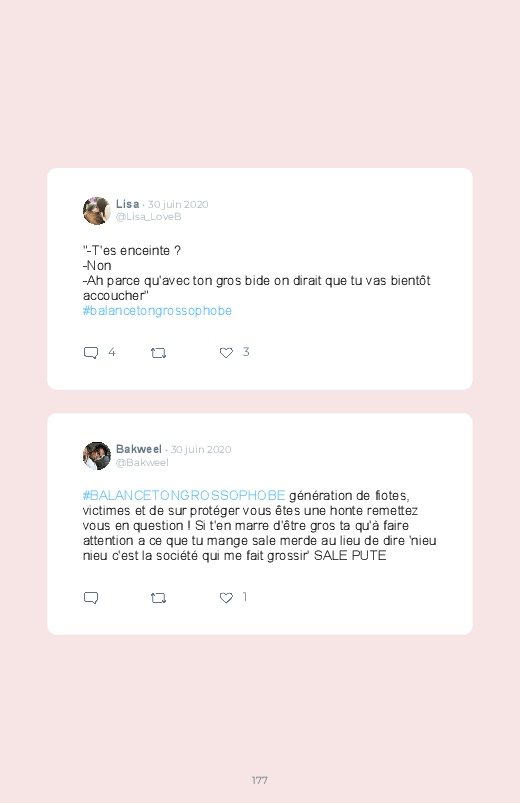
Task: Click the handle @Bakweel
Action: [x=142, y=462]
